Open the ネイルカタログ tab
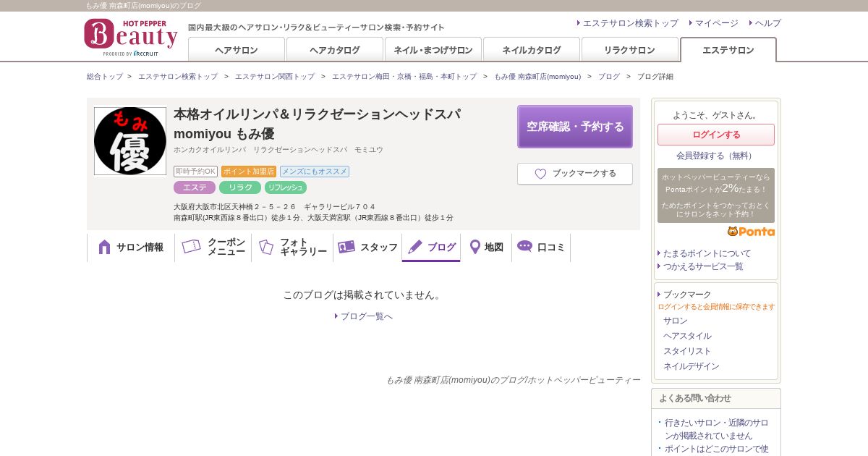The width and height of the screenshot is (868, 456). [x=532, y=50]
